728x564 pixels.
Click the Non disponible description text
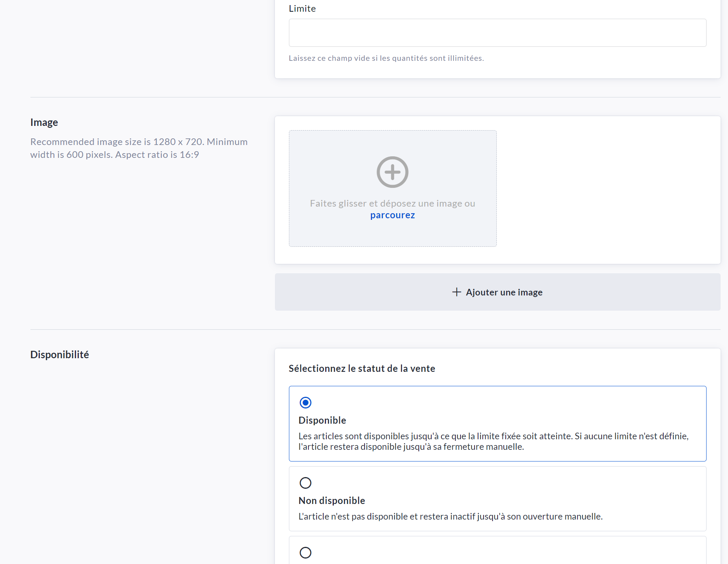coord(450,516)
